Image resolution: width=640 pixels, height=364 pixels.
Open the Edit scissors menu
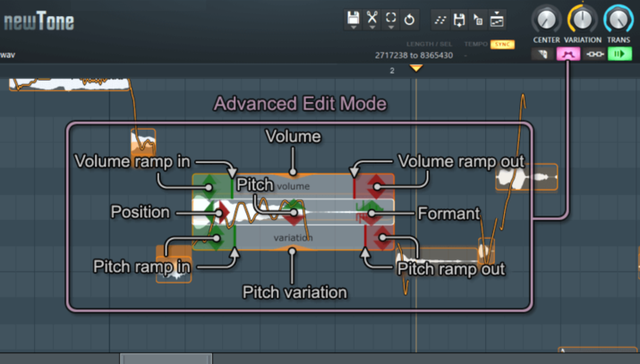[371, 18]
